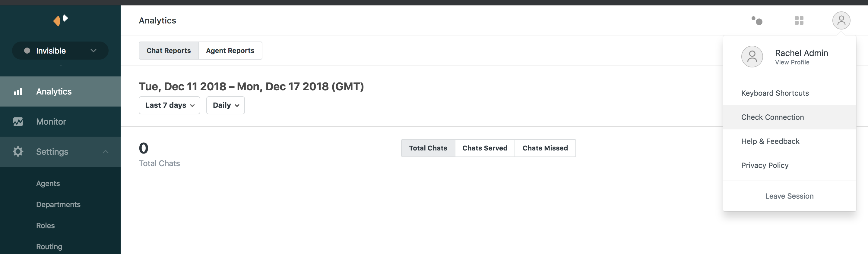
Task: Click the View Profile link
Action: click(792, 62)
